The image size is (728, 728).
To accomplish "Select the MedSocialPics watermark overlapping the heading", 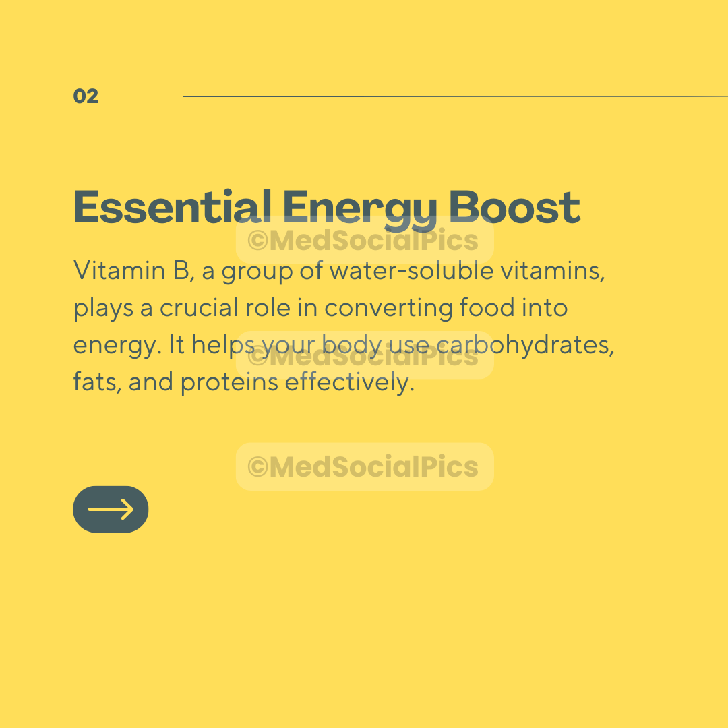I will [x=365, y=239].
